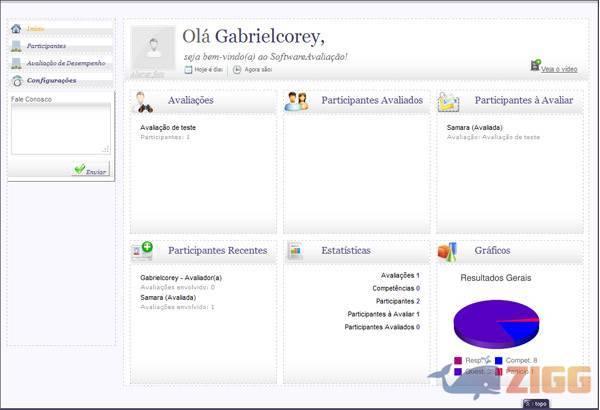This screenshot has width=600, height=410.
Task: Open the Participantes menu item
Action: pos(46,46)
